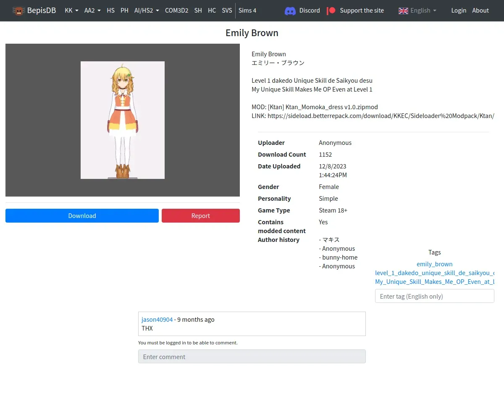Image resolution: width=504 pixels, height=420 pixels.
Task: Click the UK flag language icon
Action: click(x=403, y=10)
